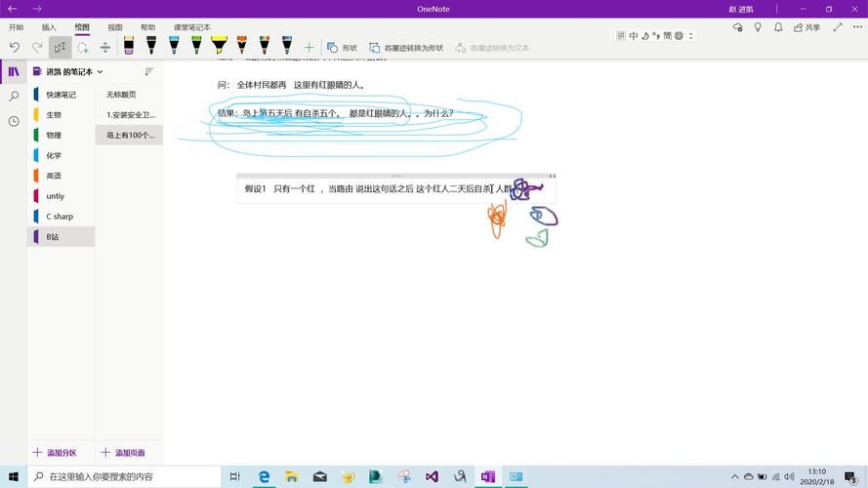Enter full screen mode icon

coord(838,27)
